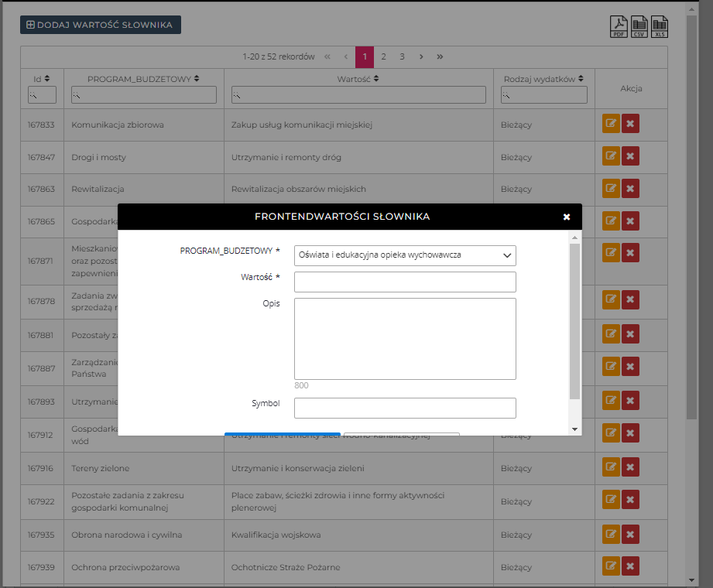Close the Frontendwartości słownika dialog

[567, 217]
